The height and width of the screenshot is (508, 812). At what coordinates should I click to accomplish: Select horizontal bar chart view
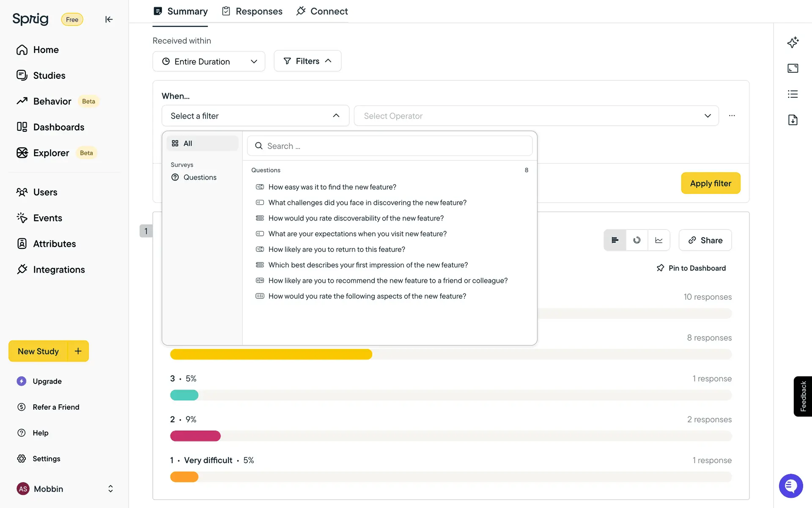point(615,240)
